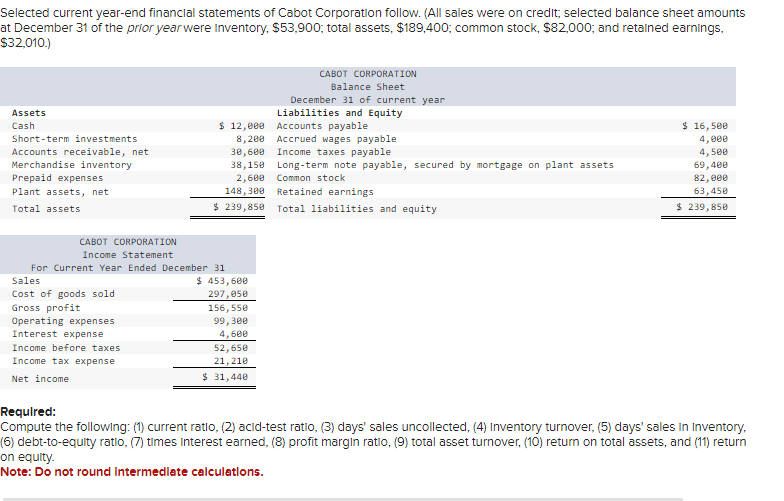
Task: Click the Plant assets, net label
Action: [x=60, y=192]
